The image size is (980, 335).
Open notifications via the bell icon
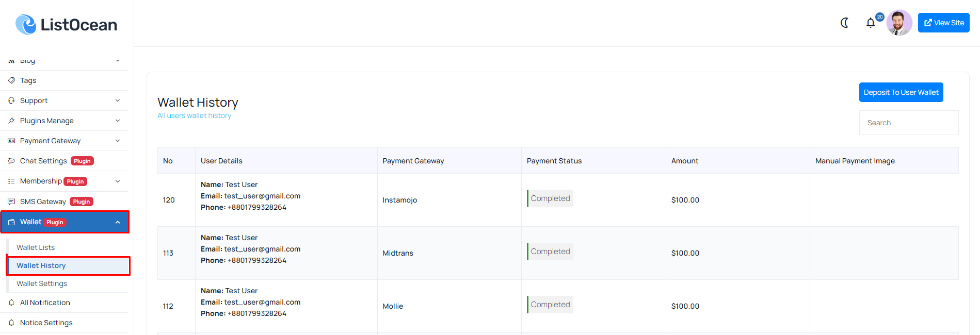click(x=871, y=23)
